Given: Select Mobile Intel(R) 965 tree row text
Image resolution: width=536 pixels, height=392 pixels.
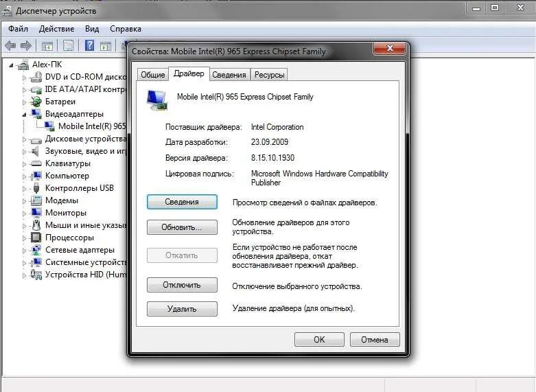Looking at the screenshot, I should (x=92, y=126).
